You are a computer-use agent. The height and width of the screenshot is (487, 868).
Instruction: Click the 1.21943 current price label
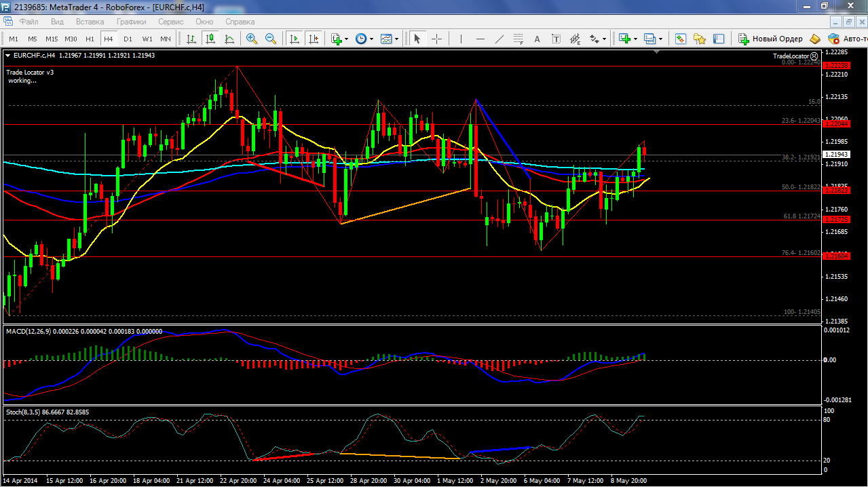click(x=836, y=154)
